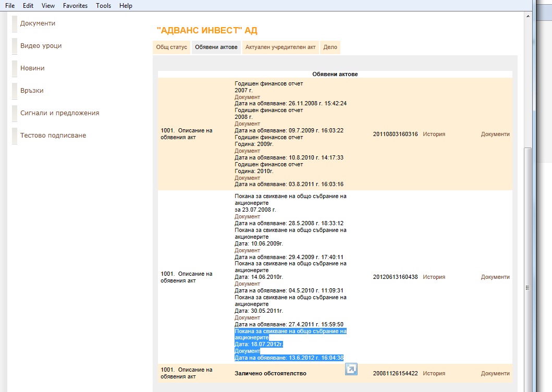Click the Връзки sidebar item
This screenshot has height=392, width=552.
coord(32,91)
